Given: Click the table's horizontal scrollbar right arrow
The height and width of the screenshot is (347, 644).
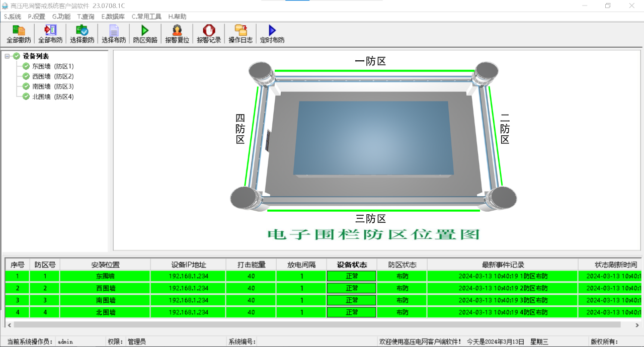Looking at the screenshot, I should coord(637,325).
